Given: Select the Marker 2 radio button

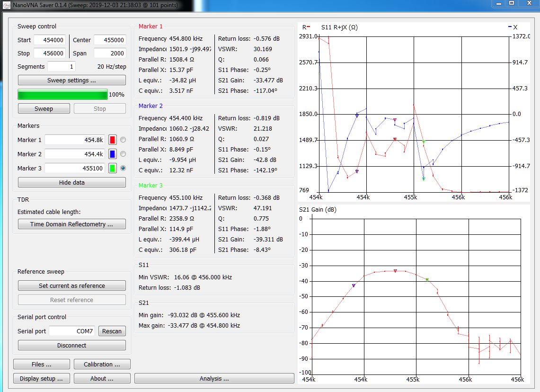Looking at the screenshot, I should 124,154.
